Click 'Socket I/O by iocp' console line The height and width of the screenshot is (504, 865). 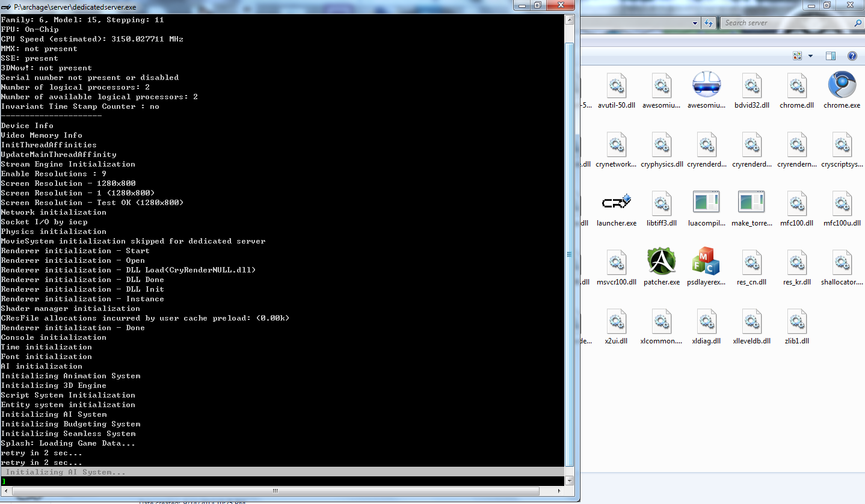(44, 222)
